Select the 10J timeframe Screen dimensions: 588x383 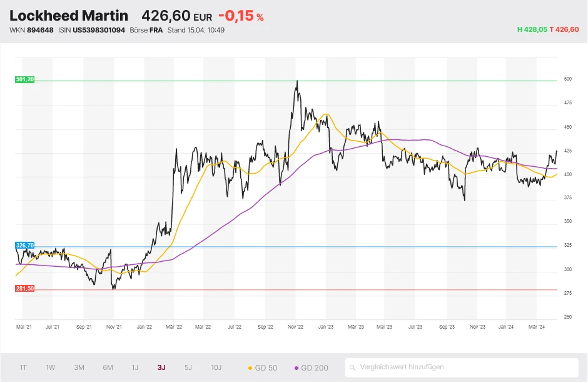point(215,368)
